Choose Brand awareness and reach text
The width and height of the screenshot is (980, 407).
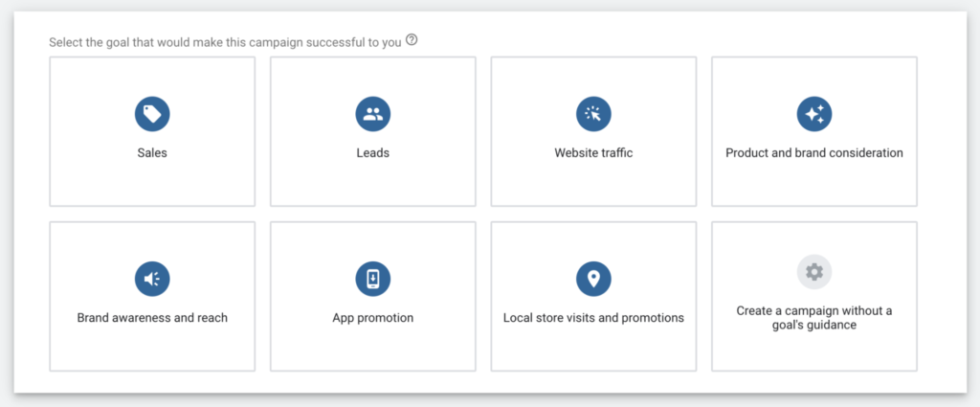(x=152, y=318)
